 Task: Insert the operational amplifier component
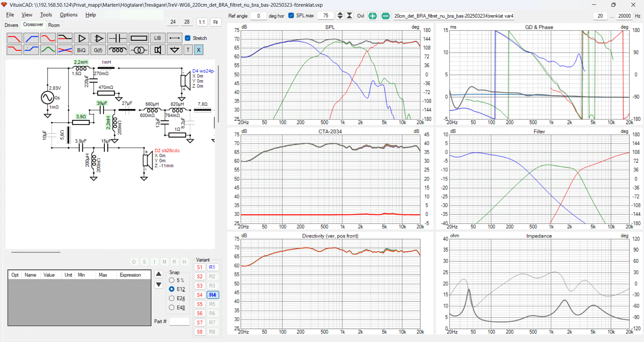pyautogui.click(x=98, y=38)
